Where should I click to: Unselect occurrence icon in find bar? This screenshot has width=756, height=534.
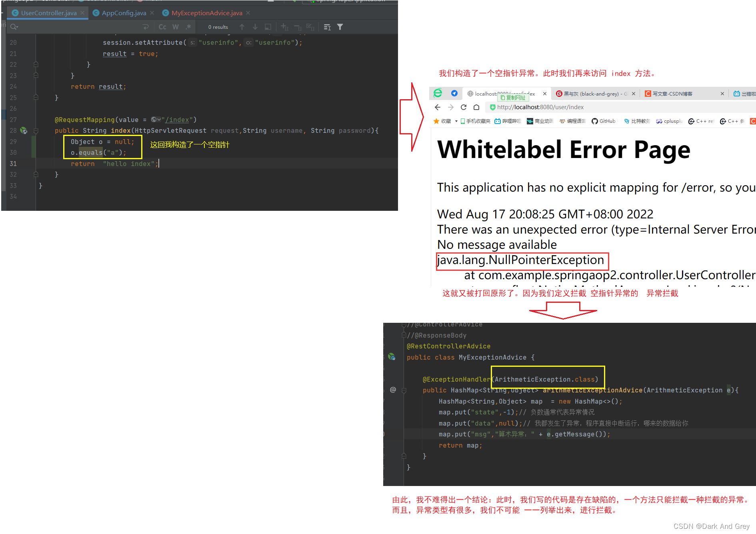click(x=298, y=27)
